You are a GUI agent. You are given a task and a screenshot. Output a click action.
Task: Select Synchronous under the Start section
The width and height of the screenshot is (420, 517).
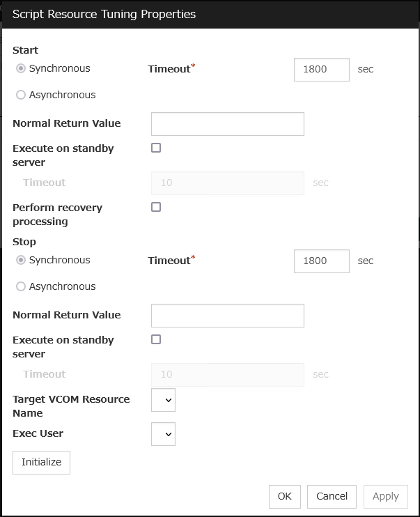pyautogui.click(x=21, y=69)
